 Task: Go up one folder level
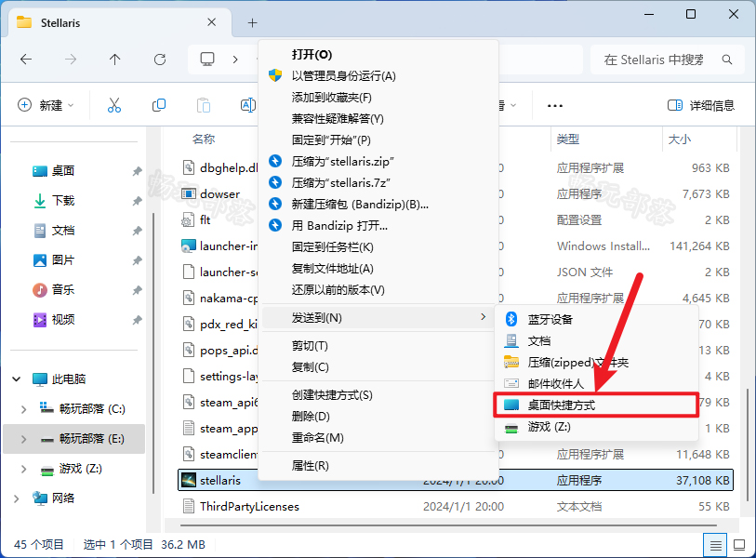click(114, 60)
